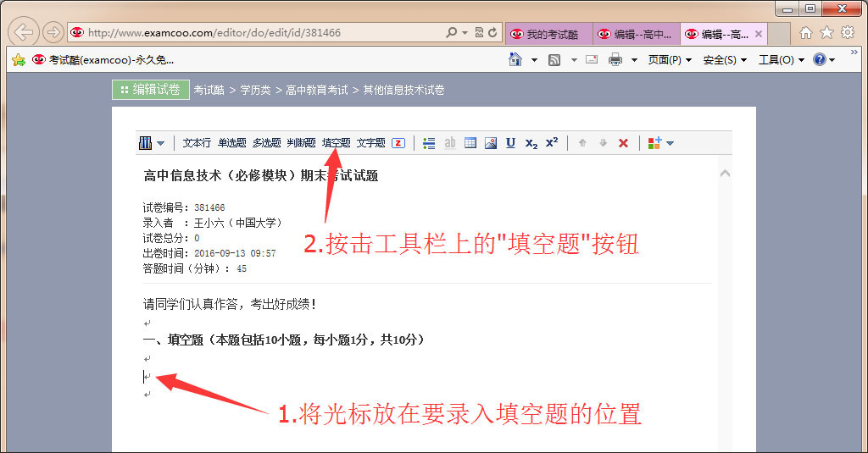Apply subscript formatting icon

(x=531, y=143)
